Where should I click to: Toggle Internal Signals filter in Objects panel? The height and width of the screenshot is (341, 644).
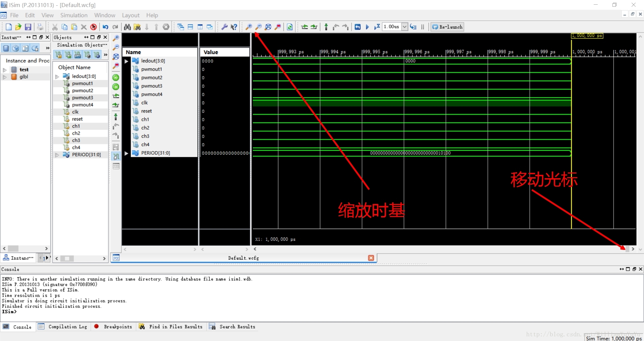pyautogui.click(x=87, y=55)
